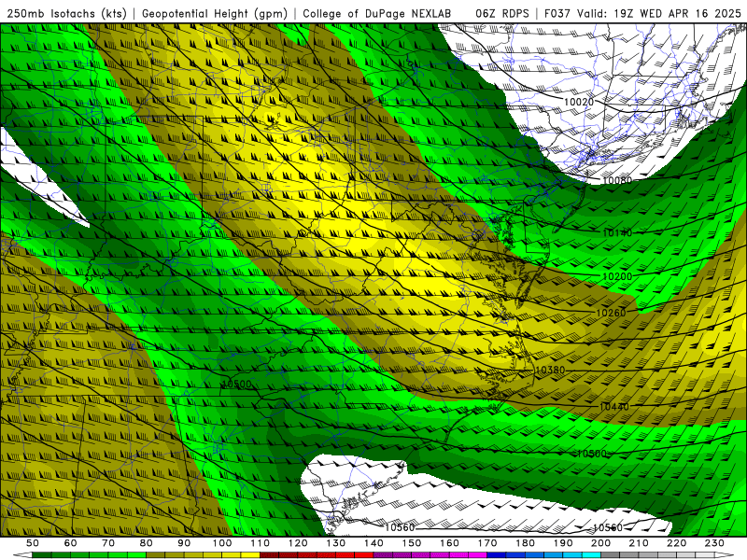Click the 190 value on the color scale
This screenshot has height=560, width=747.
pos(563,543)
